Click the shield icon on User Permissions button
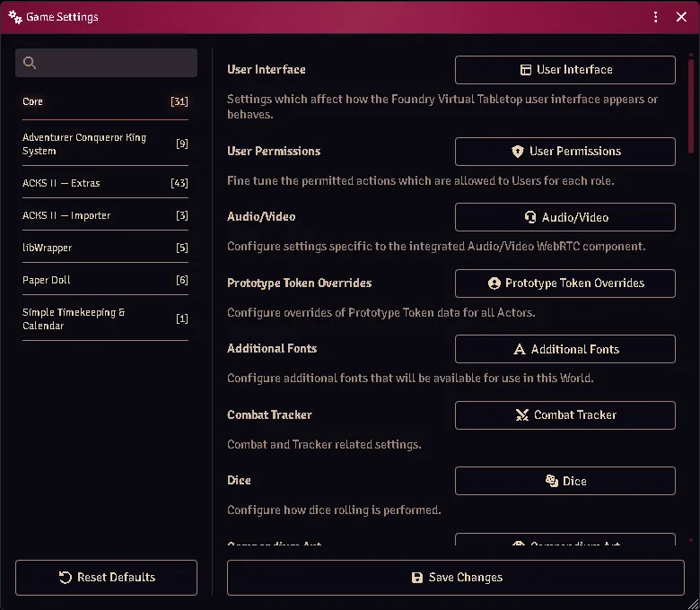 (518, 152)
